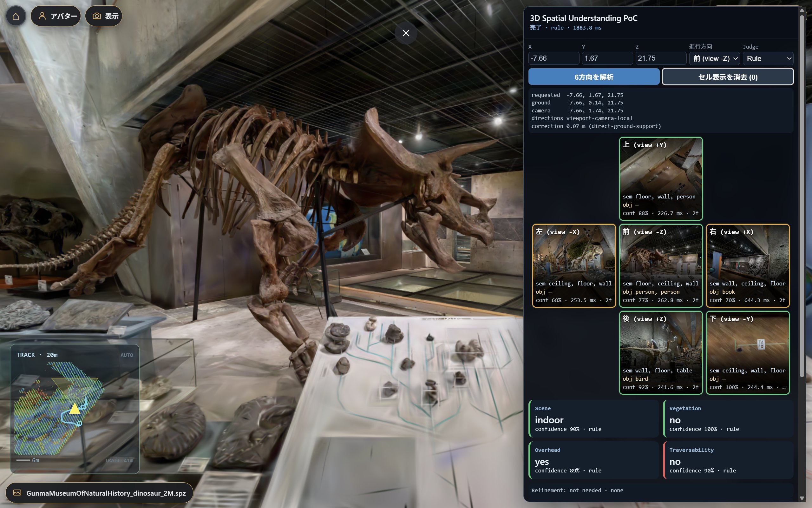Click the image icon in file chip
812x508 pixels.
pos(17,492)
